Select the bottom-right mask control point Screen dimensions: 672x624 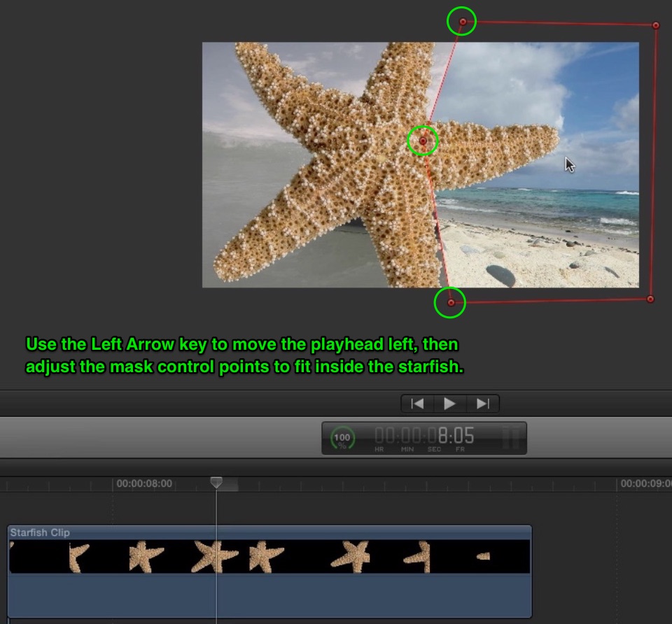pyautogui.click(x=650, y=299)
